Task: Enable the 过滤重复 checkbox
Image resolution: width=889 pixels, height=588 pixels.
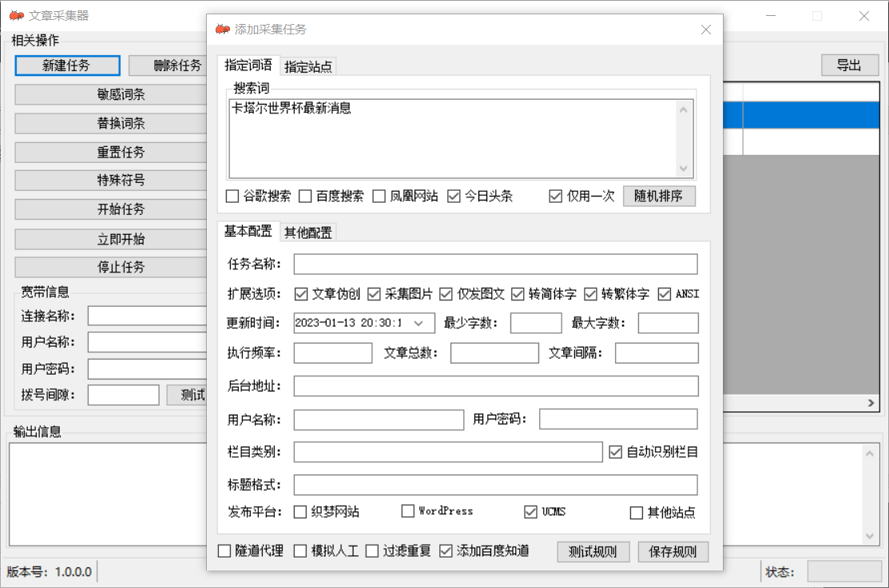Action: 372,551
